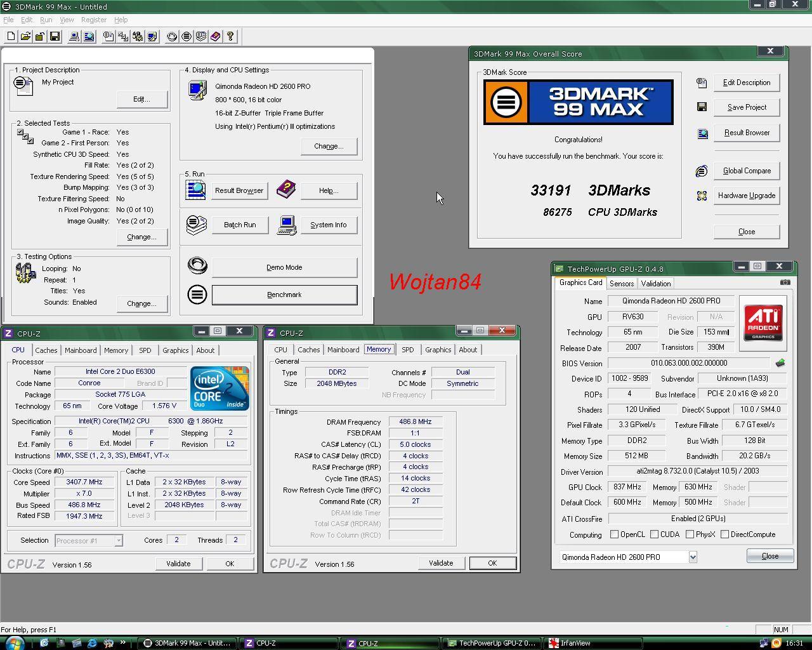Click Change button under Selected Tests
Screen dimensions: 812x650
click(142, 237)
